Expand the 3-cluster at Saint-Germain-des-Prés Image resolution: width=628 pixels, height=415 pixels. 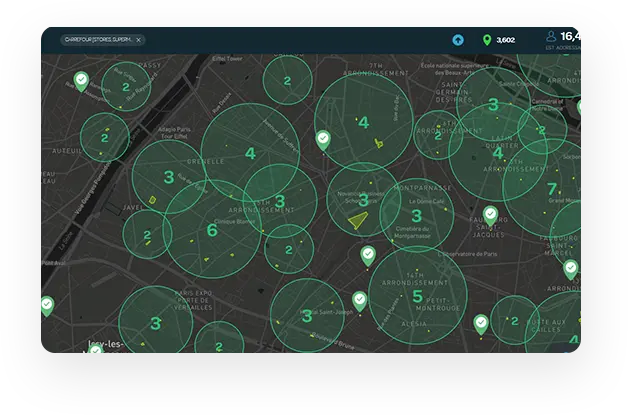point(493,105)
